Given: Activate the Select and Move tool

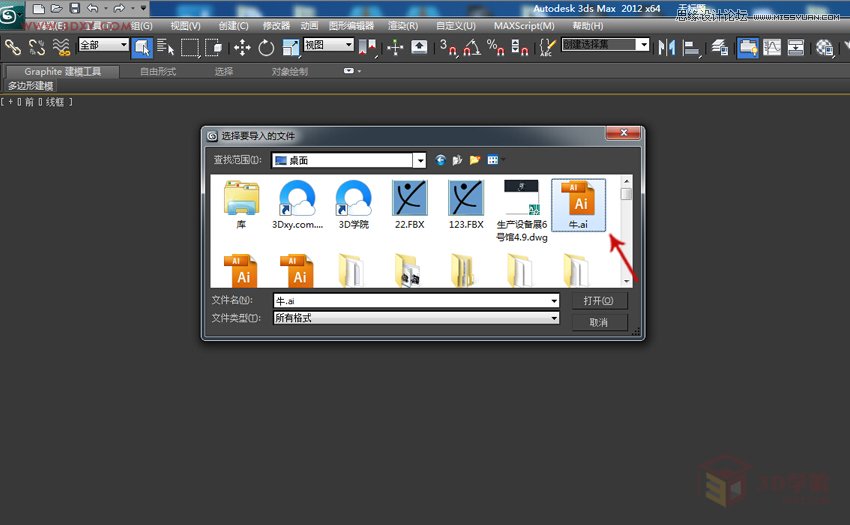Looking at the screenshot, I should [x=242, y=48].
